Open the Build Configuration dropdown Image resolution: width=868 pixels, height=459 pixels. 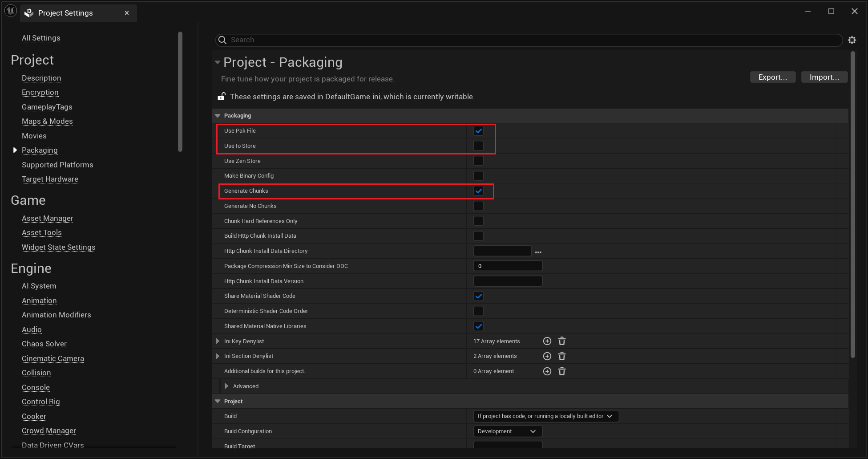(x=507, y=431)
